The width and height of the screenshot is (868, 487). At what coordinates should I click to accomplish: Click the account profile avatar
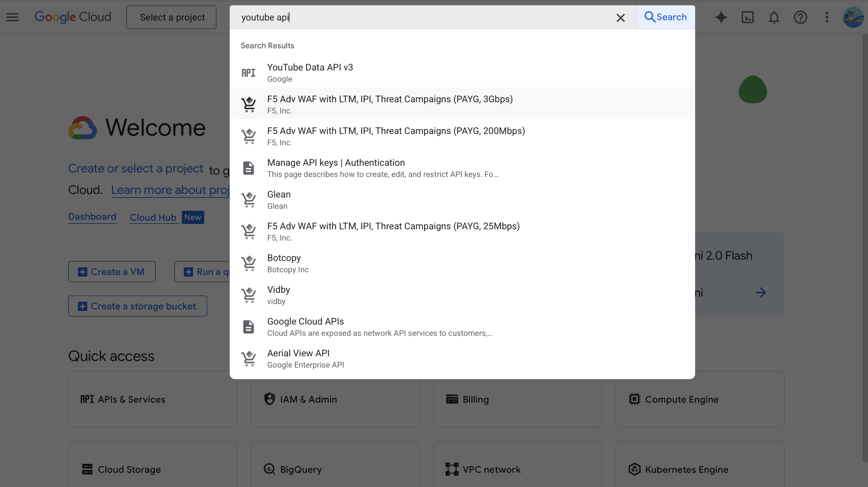pyautogui.click(x=853, y=17)
